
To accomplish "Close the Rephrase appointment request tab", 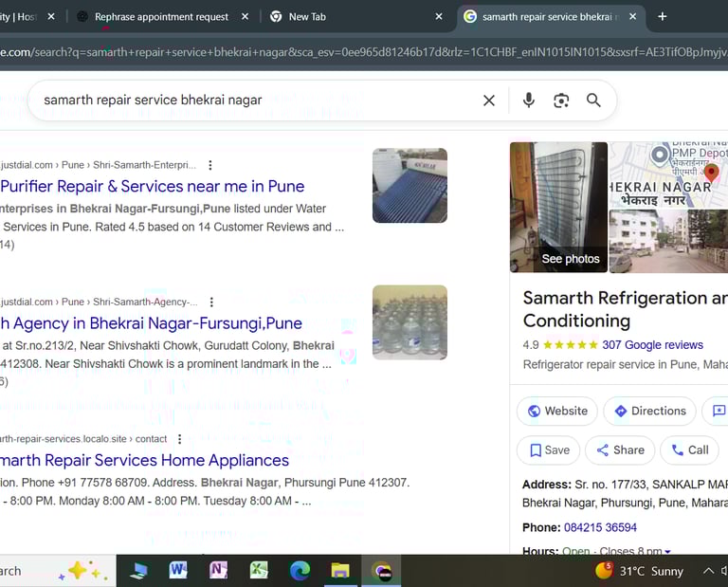I will 246,17.
